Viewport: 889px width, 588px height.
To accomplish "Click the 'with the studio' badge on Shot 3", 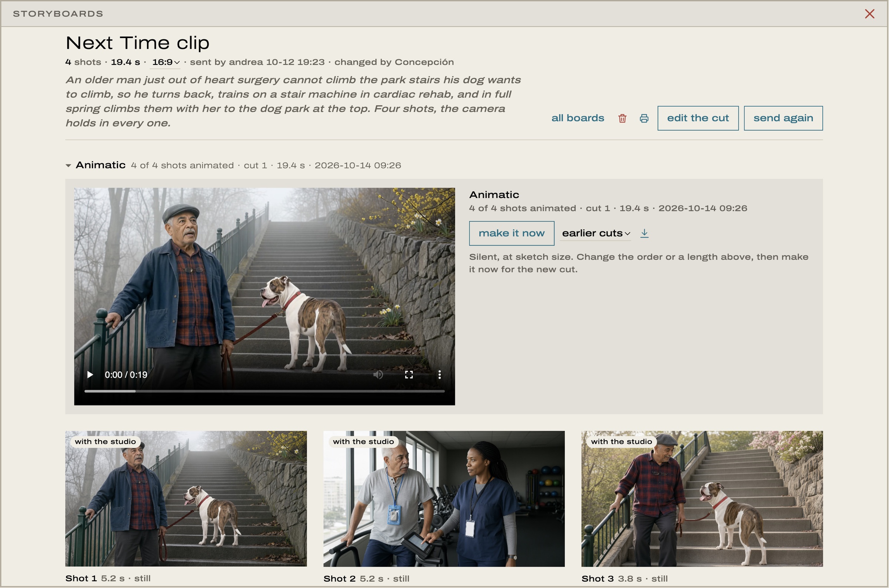I will 622,441.
